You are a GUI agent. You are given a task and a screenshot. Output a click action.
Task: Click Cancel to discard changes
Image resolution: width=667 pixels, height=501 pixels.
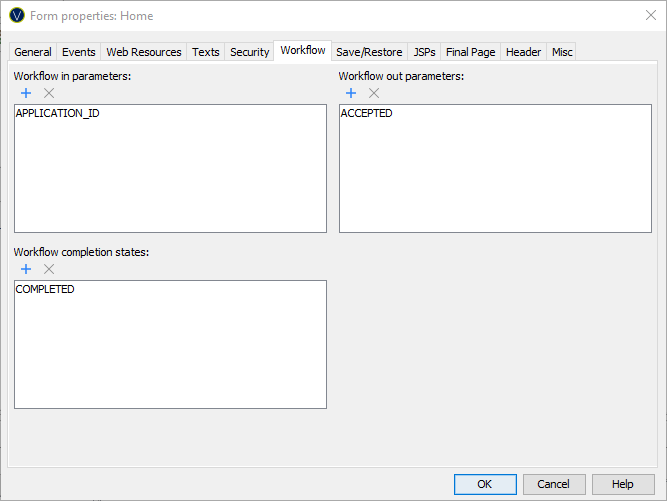[x=554, y=484]
